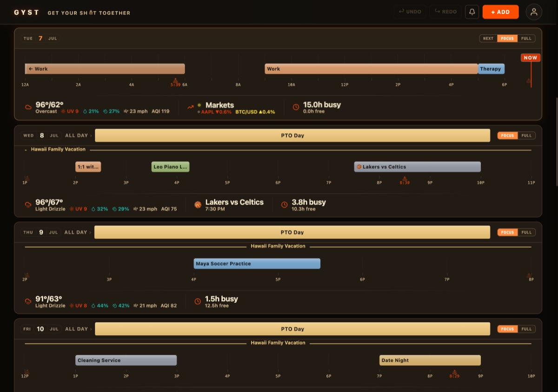
Task: Open the Work event starting before 10A
Action: [371, 69]
